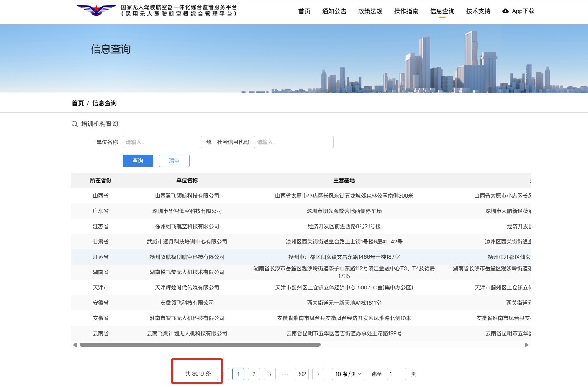
Task: Open 通知公告 in the top navigation
Action: point(334,11)
